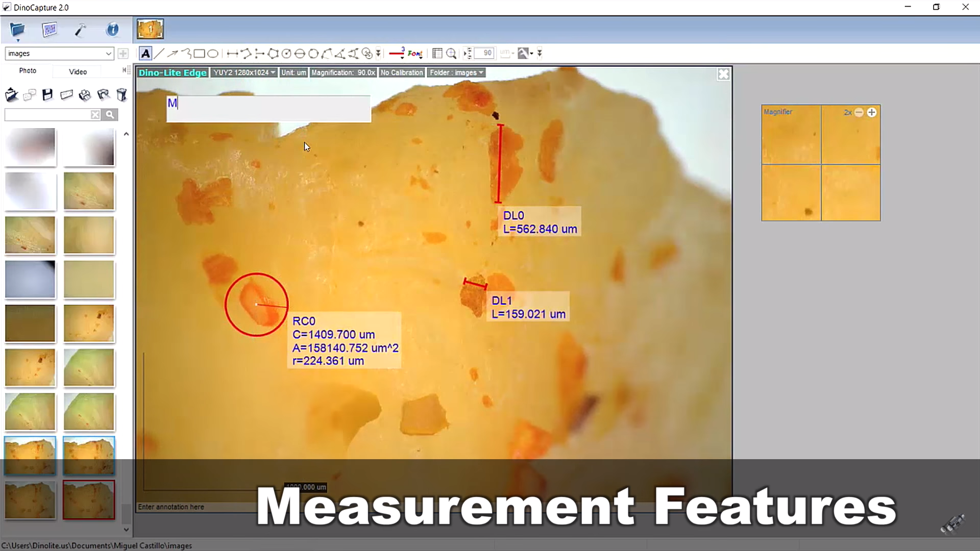Image resolution: width=980 pixels, height=551 pixels.
Task: Select the Center distance circles tool
Action: click(367, 53)
